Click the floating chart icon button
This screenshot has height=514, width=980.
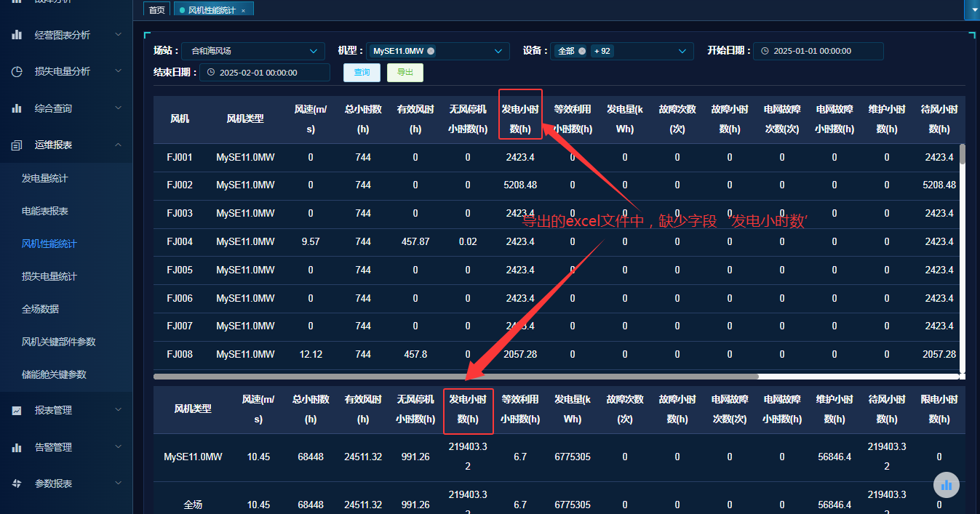946,485
